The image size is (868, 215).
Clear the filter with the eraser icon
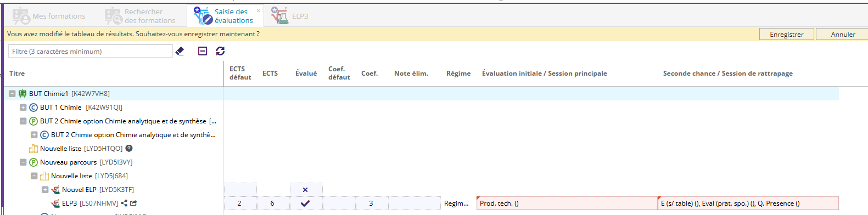(x=180, y=51)
